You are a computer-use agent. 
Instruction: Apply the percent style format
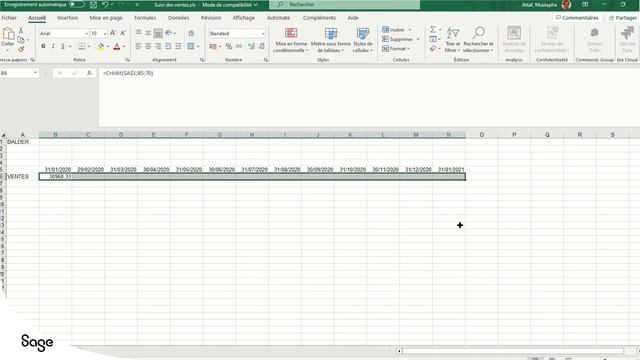pos(229,47)
